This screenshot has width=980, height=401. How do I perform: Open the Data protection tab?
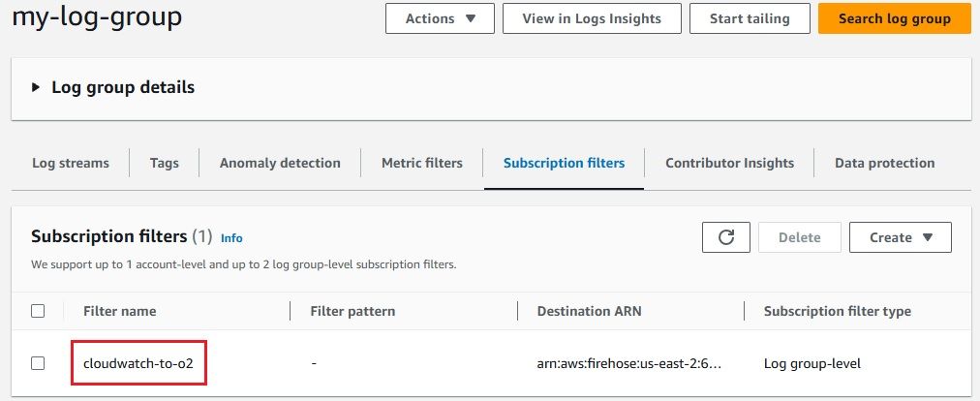click(x=884, y=163)
